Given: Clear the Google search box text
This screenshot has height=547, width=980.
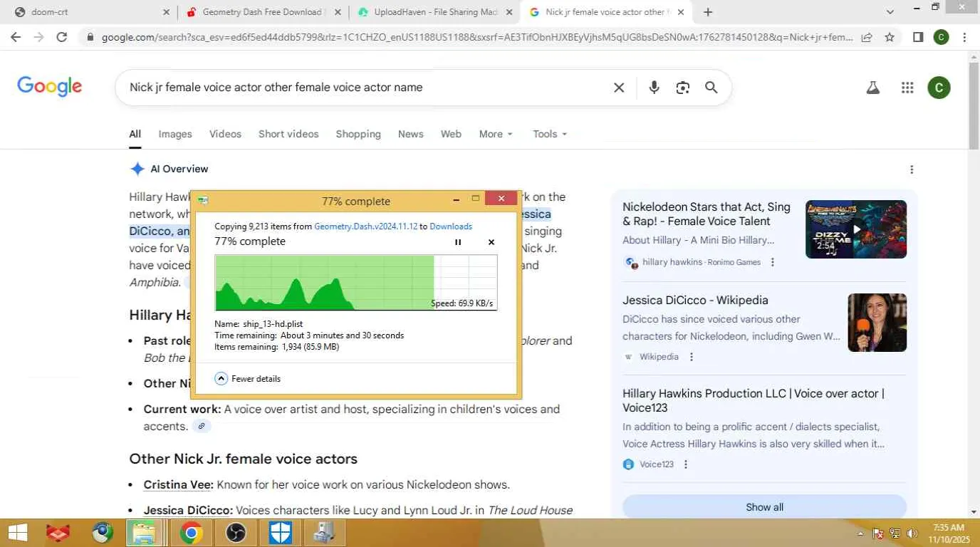Looking at the screenshot, I should 619,88.
